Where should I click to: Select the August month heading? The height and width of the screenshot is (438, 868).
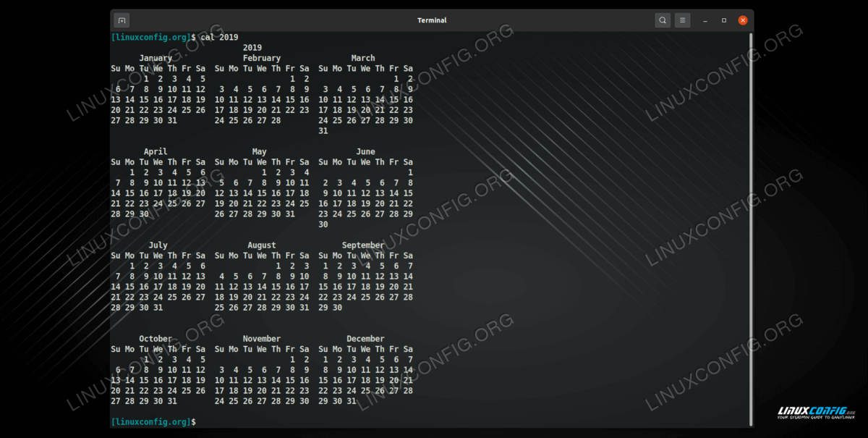pyautogui.click(x=262, y=245)
